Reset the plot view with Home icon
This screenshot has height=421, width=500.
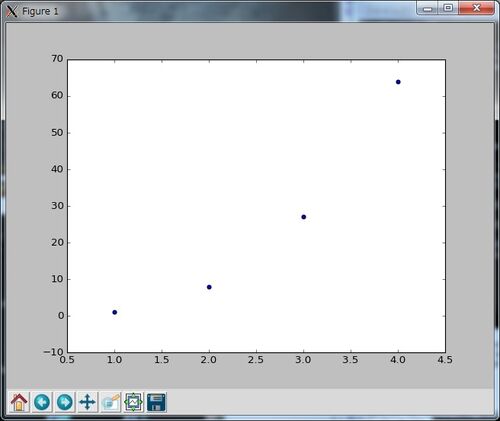(x=19, y=402)
